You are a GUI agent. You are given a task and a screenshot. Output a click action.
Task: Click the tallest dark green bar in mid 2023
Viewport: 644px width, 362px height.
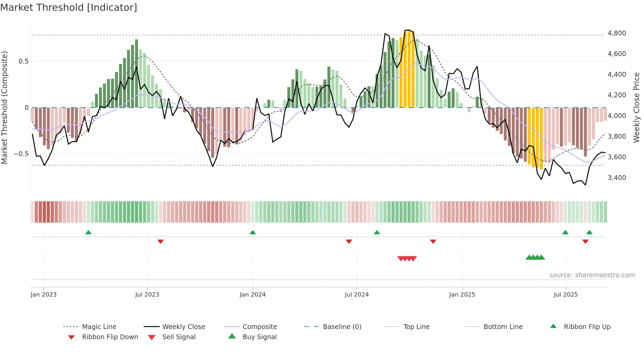click(137, 73)
